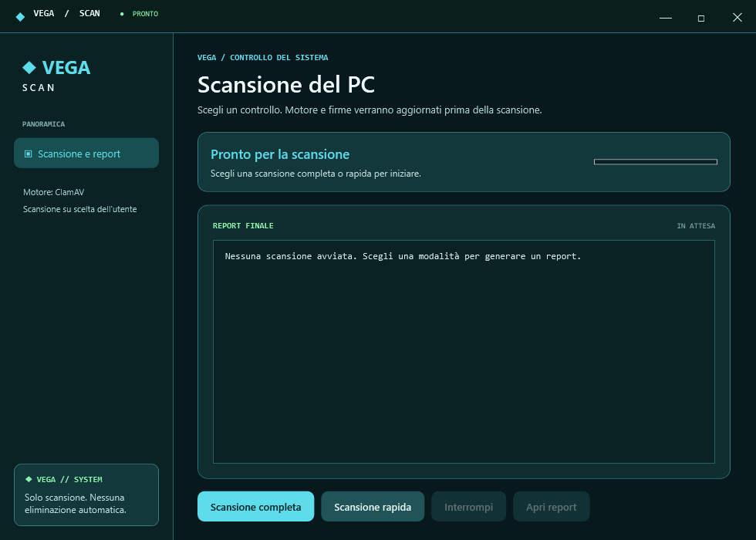Close the Vega Scan window
The width and height of the screenshot is (756, 540).
(x=737, y=17)
